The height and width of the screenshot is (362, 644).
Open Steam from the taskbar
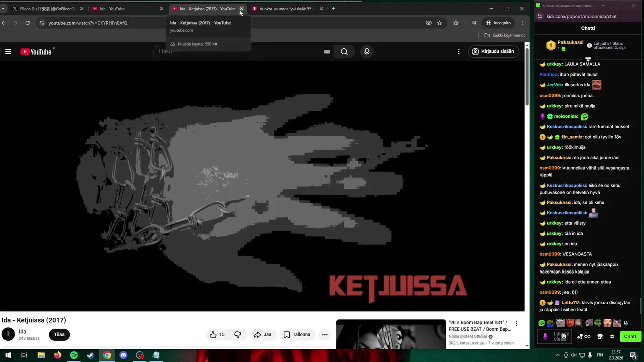(90, 355)
